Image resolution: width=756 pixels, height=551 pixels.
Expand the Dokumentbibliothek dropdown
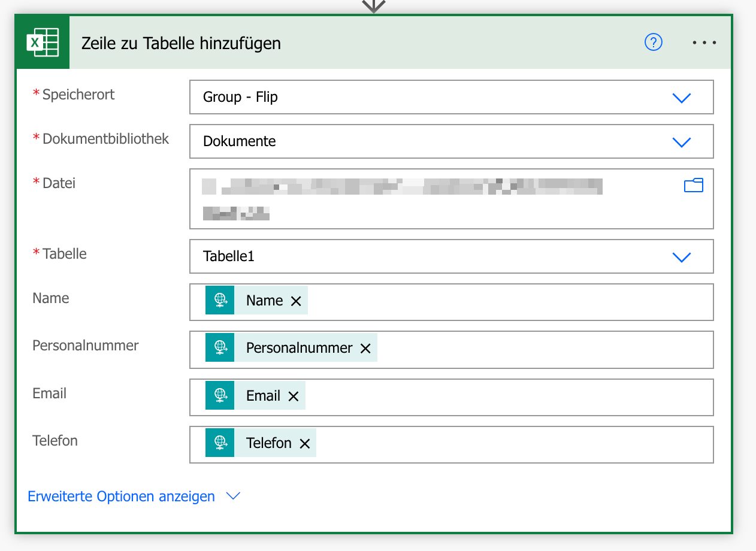[681, 142]
